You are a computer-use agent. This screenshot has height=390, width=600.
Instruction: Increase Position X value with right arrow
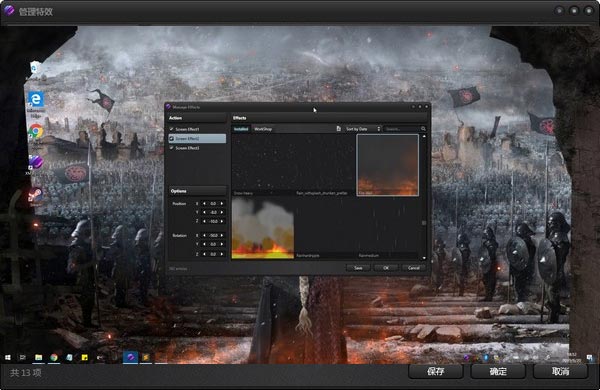pos(222,204)
